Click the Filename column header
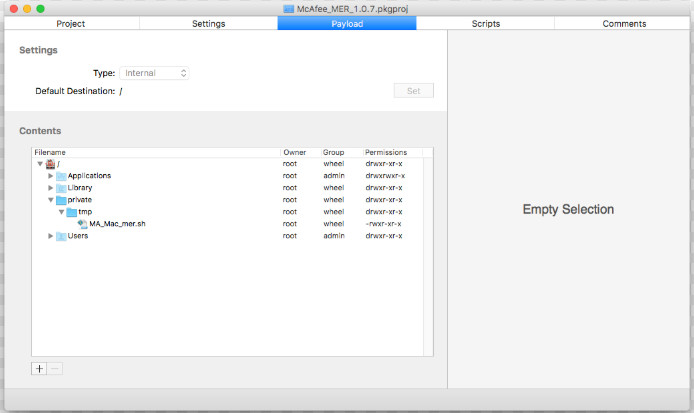The image size is (694, 413). click(x=156, y=152)
